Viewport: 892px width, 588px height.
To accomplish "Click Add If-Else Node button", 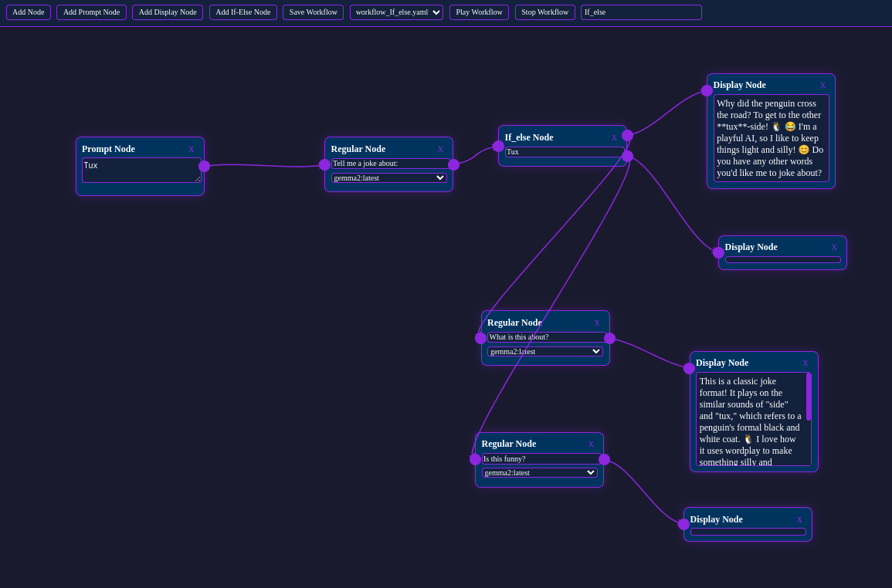I will pyautogui.click(x=243, y=12).
